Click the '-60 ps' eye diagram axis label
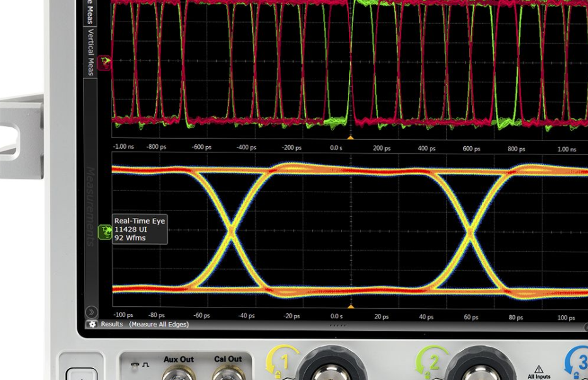The height and width of the screenshot is (380, 588). pos(202,316)
